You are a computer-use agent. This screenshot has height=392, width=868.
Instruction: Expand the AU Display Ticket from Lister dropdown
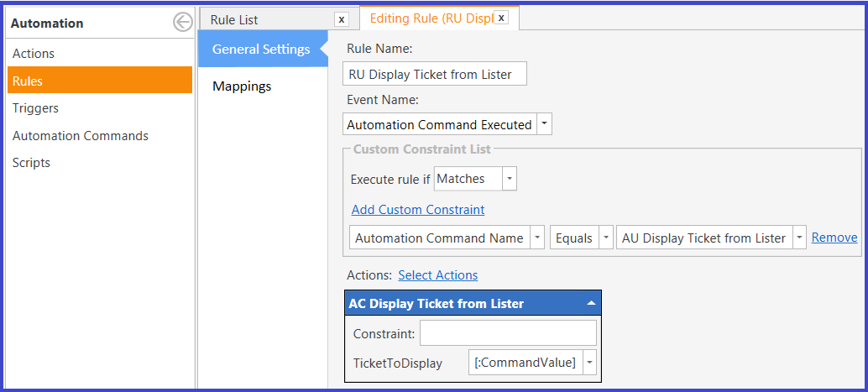(798, 238)
